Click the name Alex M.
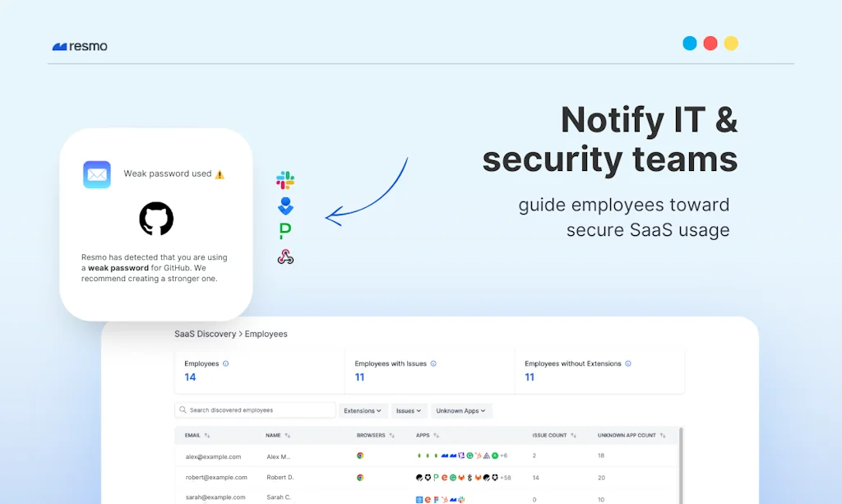Screen dimensions: 842x504 pos(278,457)
